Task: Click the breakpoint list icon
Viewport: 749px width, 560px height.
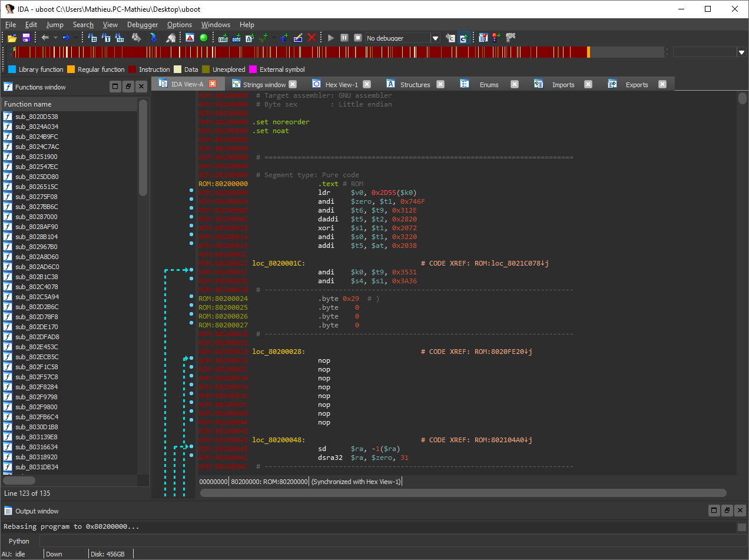Action: [483, 38]
